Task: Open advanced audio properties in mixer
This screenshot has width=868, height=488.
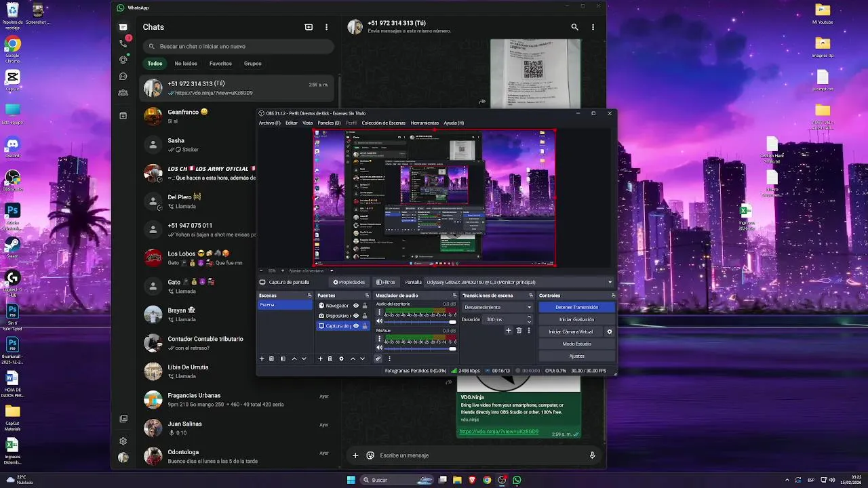Action: tap(378, 359)
